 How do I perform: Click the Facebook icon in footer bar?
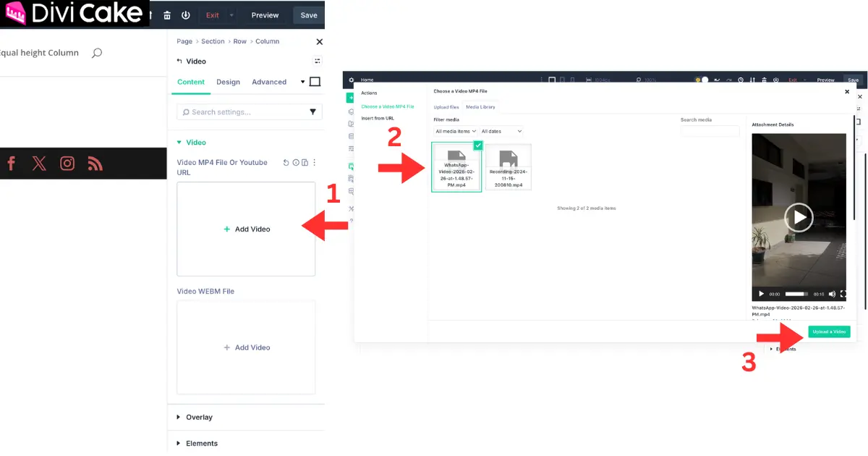coord(11,163)
